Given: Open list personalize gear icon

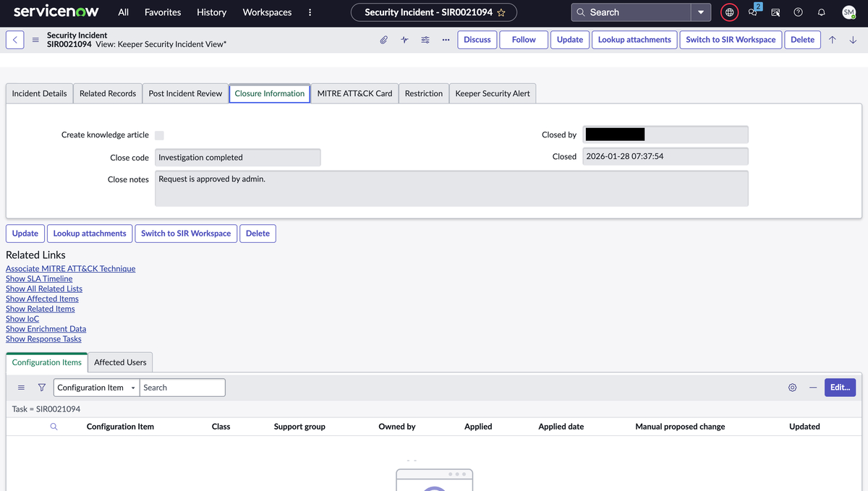Looking at the screenshot, I should click(793, 388).
